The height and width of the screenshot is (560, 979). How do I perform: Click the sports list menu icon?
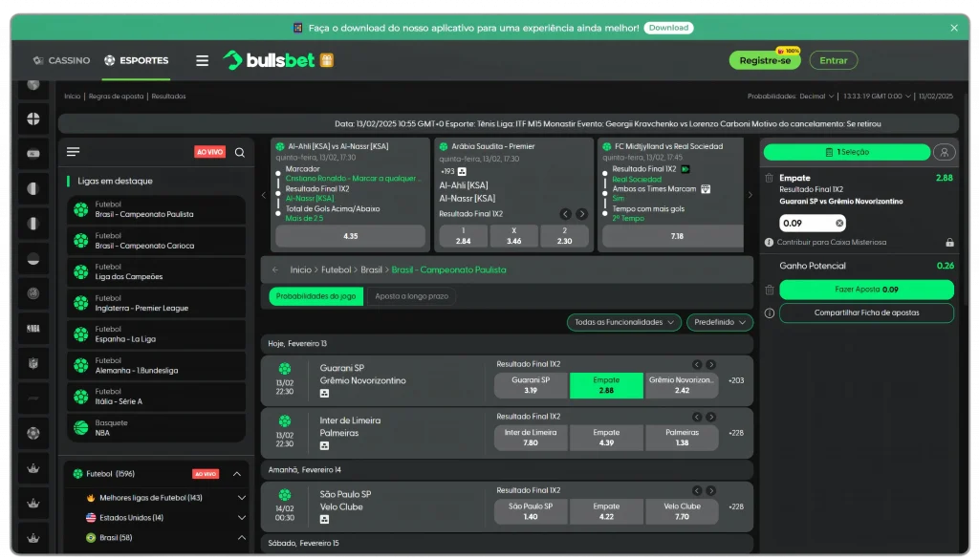pyautogui.click(x=73, y=152)
